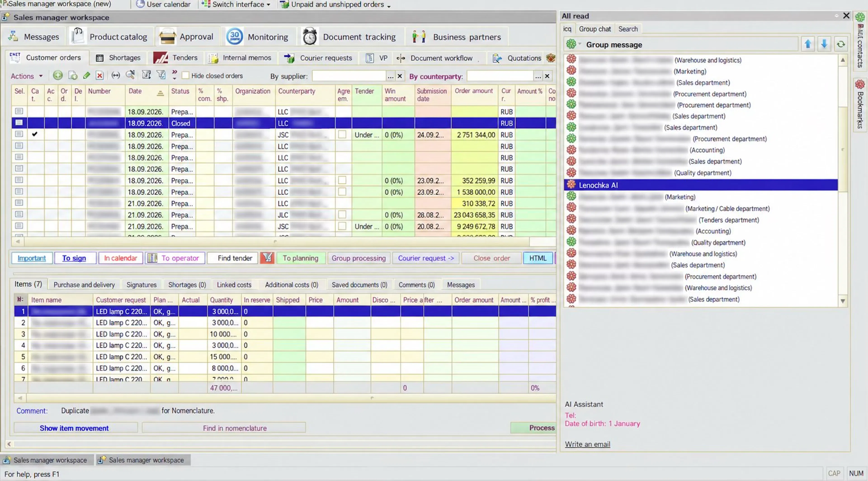Open the filter history funnel icon
The height and width of the screenshot is (481, 868).
pyautogui.click(x=161, y=75)
